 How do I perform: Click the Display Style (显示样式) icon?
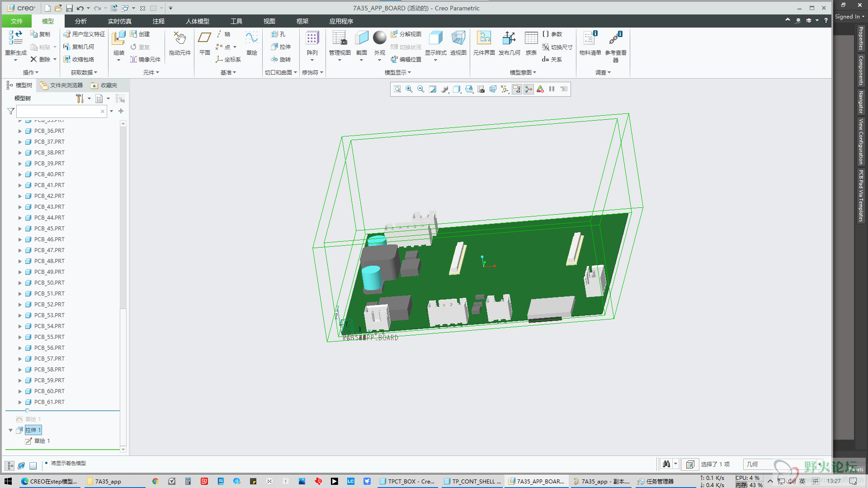tap(435, 38)
